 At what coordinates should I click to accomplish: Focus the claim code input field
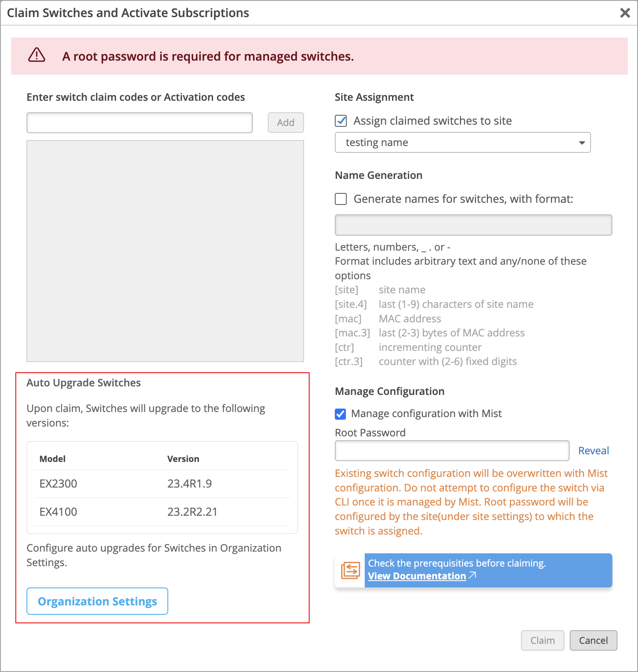coord(140,123)
